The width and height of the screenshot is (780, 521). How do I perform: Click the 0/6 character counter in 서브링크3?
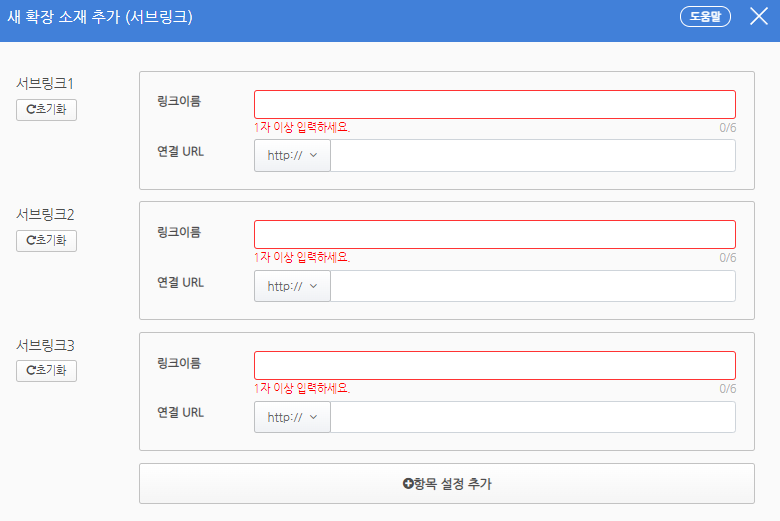[727, 389]
